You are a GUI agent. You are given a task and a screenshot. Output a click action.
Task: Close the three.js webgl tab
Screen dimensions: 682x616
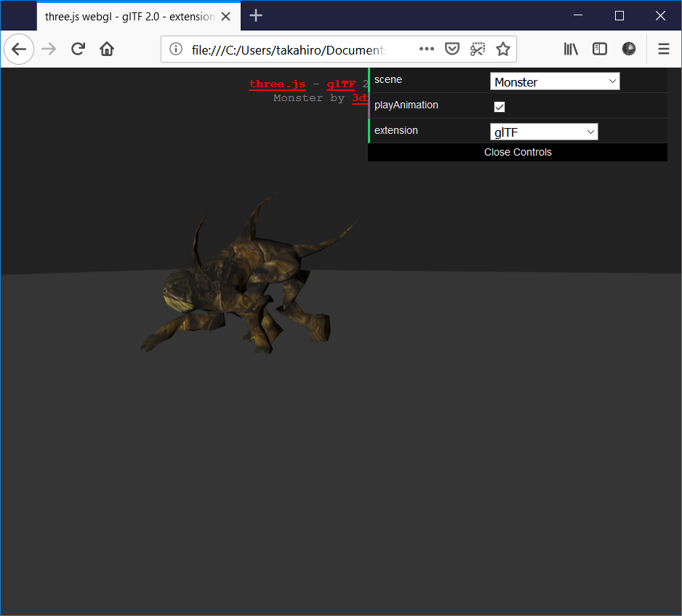coord(225,17)
